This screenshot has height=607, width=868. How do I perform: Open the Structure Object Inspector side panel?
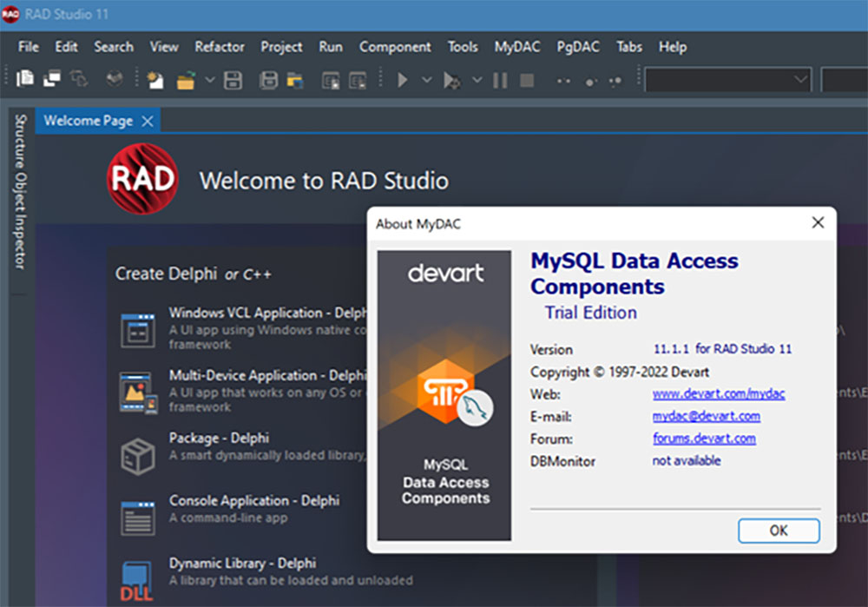[x=21, y=192]
